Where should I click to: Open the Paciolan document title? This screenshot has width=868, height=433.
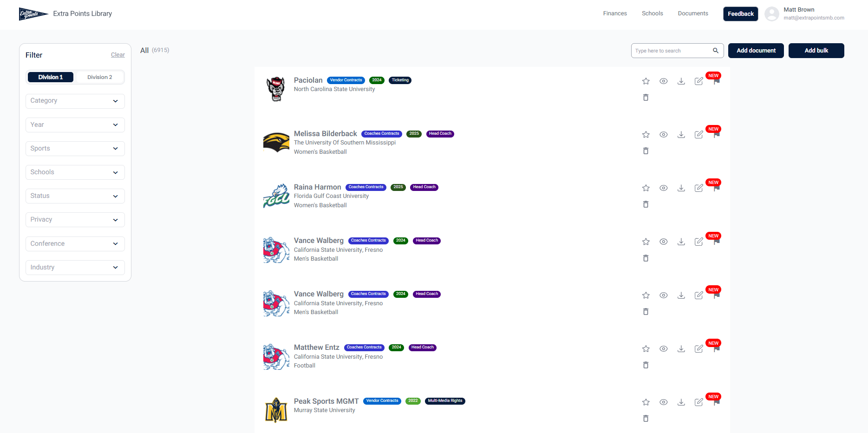pos(308,80)
